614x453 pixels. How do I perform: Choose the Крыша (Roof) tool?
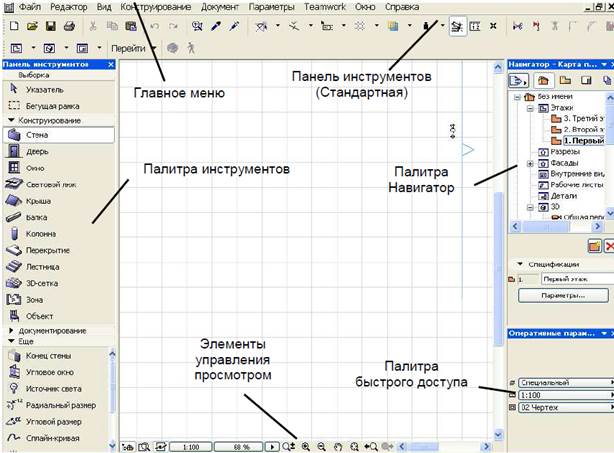pos(40,201)
